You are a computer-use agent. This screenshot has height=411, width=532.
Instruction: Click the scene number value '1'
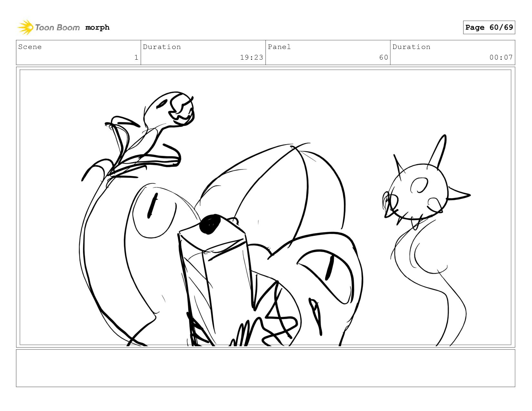pyautogui.click(x=136, y=57)
